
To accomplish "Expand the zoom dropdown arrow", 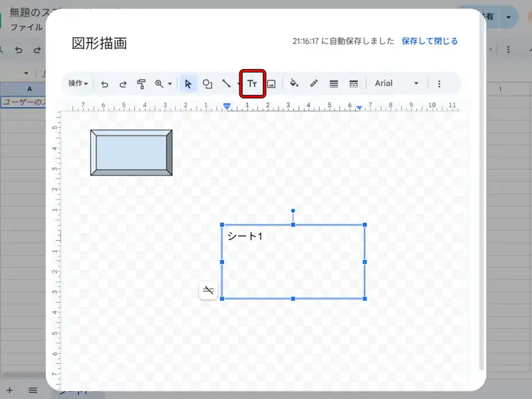I will [x=170, y=84].
